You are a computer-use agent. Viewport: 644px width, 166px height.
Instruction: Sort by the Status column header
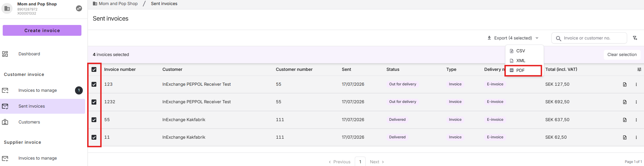click(393, 70)
